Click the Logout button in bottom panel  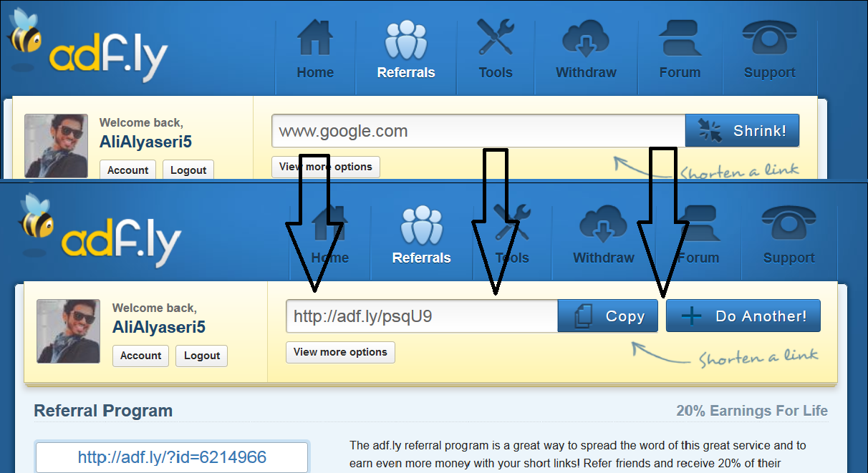click(x=202, y=356)
